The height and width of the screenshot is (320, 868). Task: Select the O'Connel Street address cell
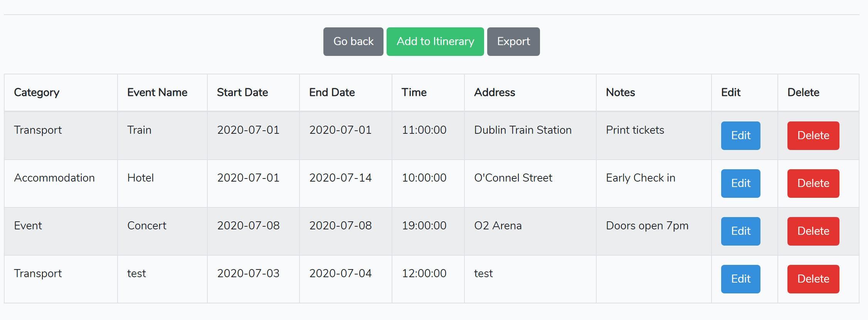coord(513,178)
